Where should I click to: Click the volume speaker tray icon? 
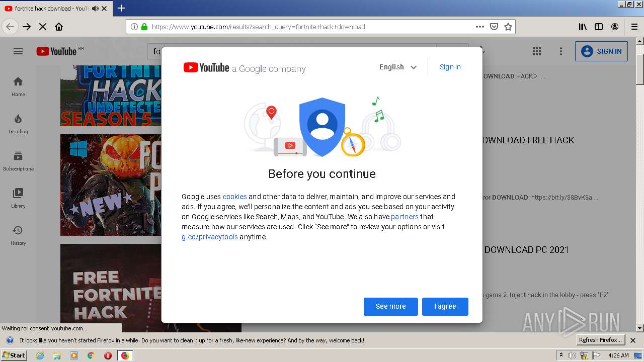572,355
